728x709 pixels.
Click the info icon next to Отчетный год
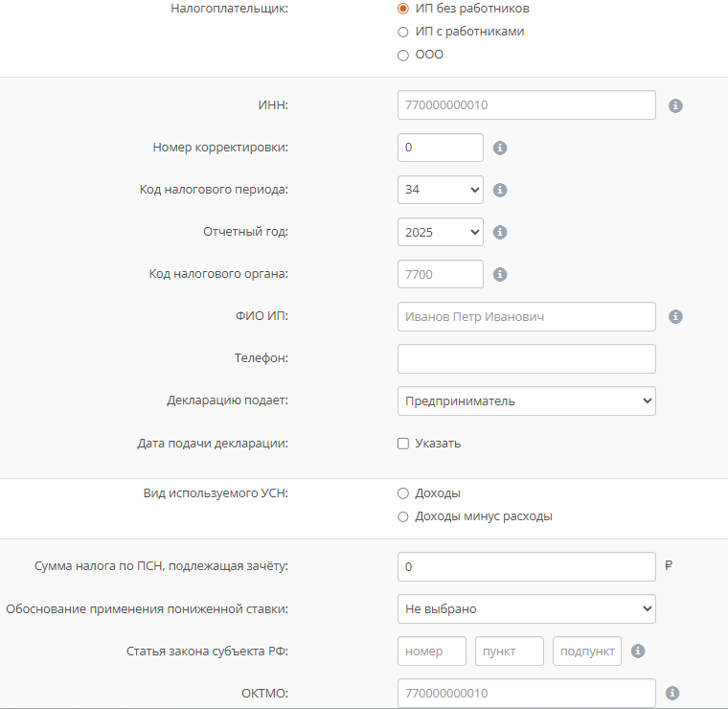(499, 232)
